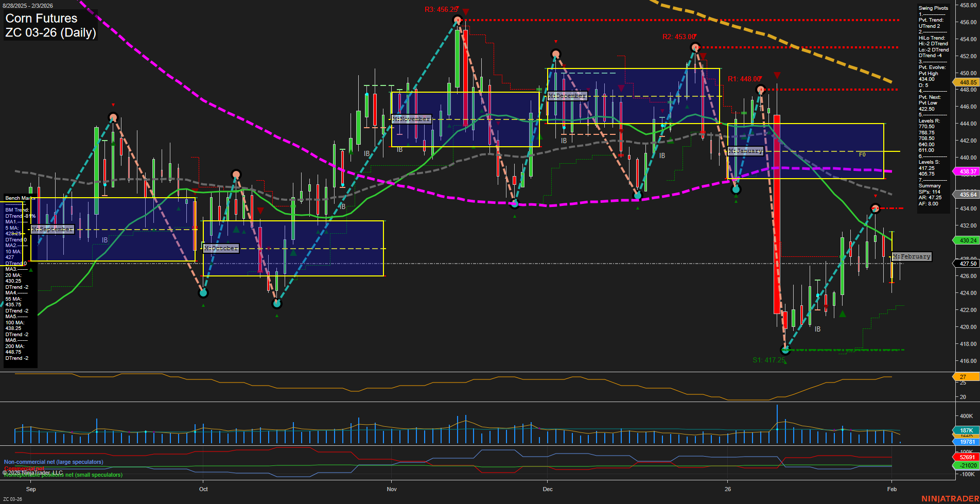Click the magenta 438.37 colored axis tag

click(x=967, y=171)
